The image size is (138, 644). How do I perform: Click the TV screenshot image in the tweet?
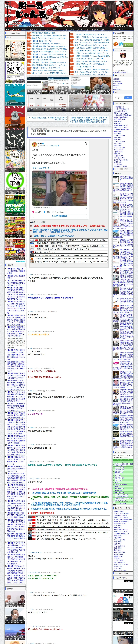point(60,188)
